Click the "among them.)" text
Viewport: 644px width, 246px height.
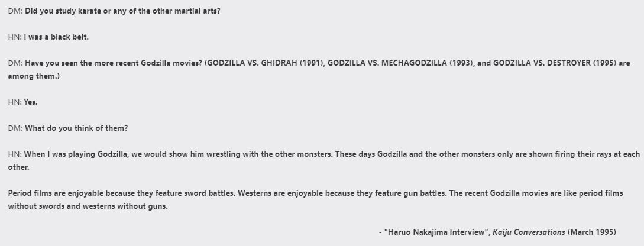[x=34, y=77]
